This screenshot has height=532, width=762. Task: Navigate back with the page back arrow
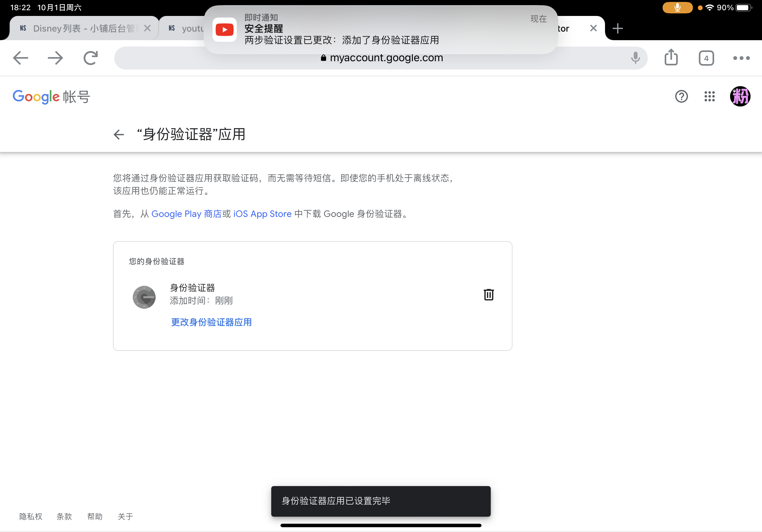pyautogui.click(x=118, y=135)
